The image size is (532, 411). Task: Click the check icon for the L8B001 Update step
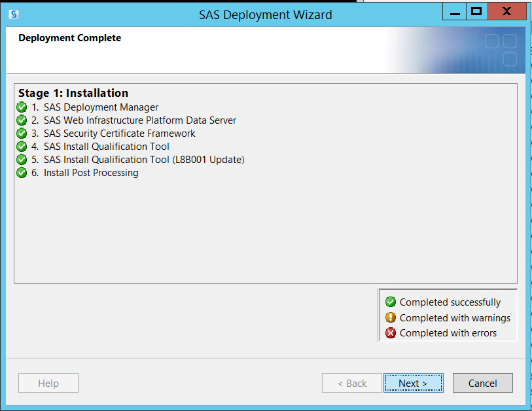(22, 159)
